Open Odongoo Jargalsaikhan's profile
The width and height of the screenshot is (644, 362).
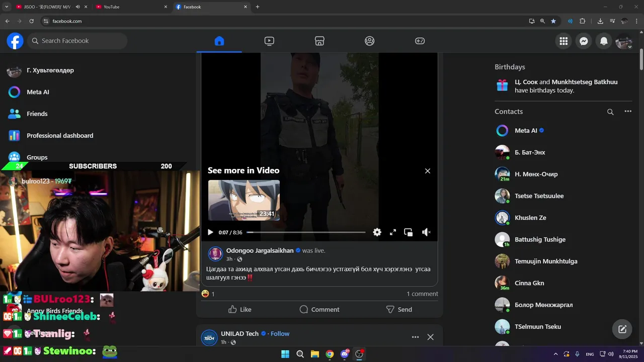[260, 250]
